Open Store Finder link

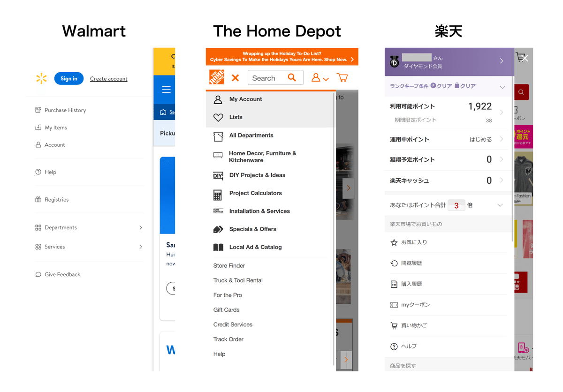coord(229,266)
